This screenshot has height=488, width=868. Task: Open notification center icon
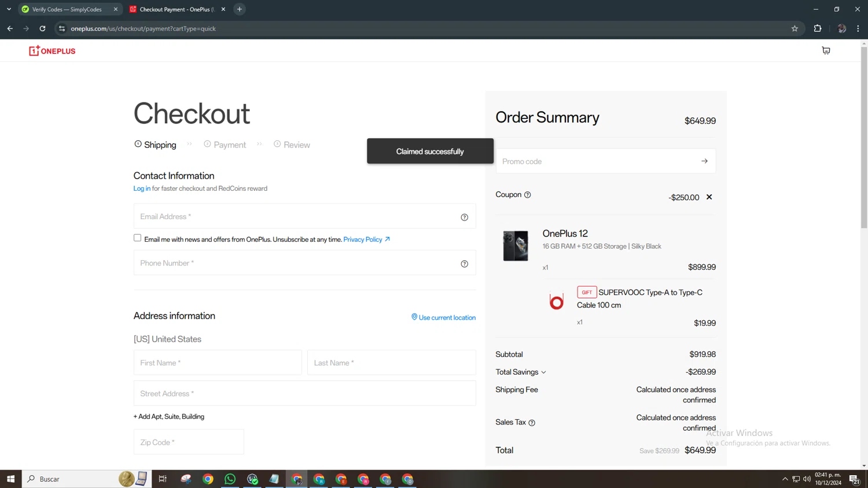[x=854, y=479]
